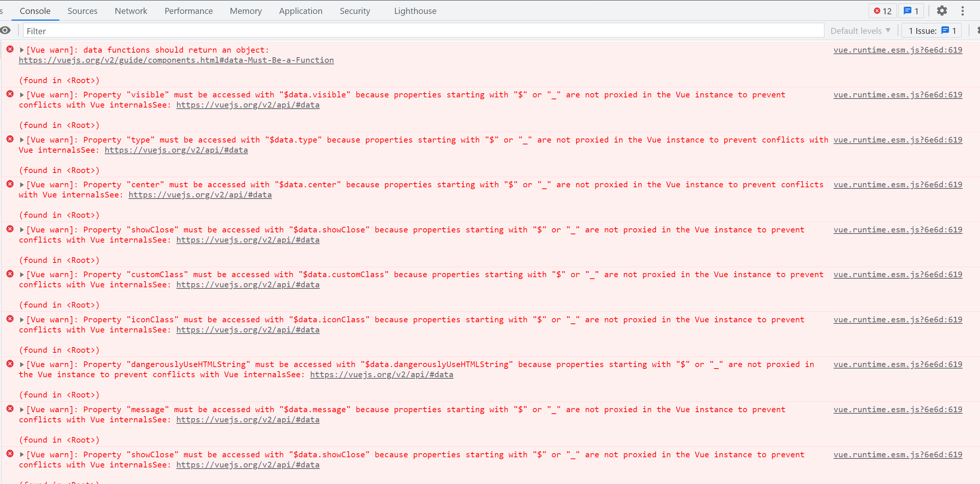Click the blue issues badge in the tab bar
The image size is (980, 484).
pos(911,11)
